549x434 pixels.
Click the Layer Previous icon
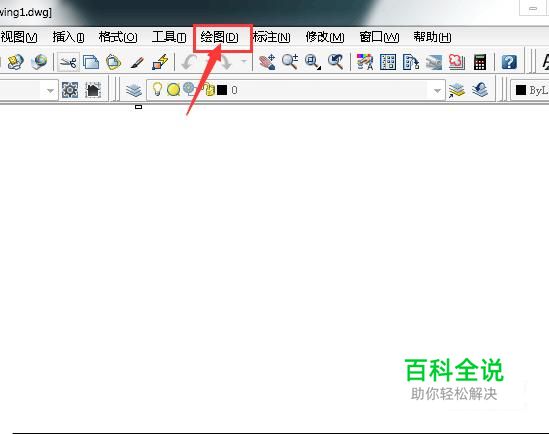click(480, 90)
